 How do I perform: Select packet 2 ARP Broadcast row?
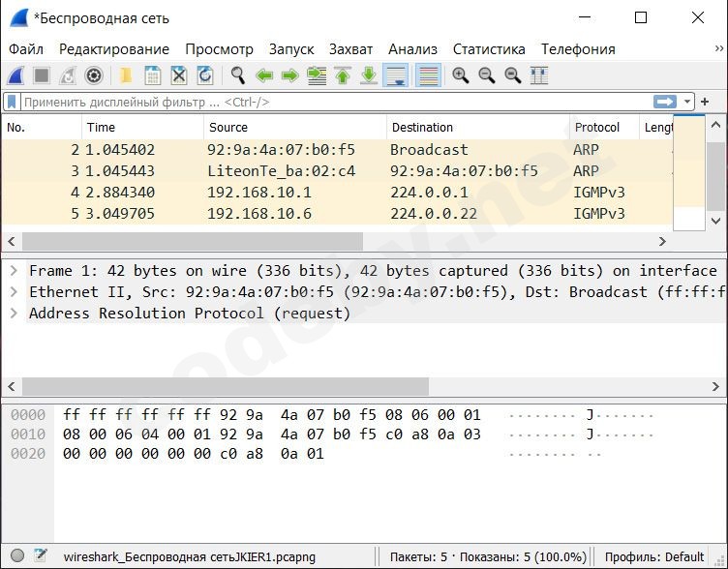coord(337,150)
